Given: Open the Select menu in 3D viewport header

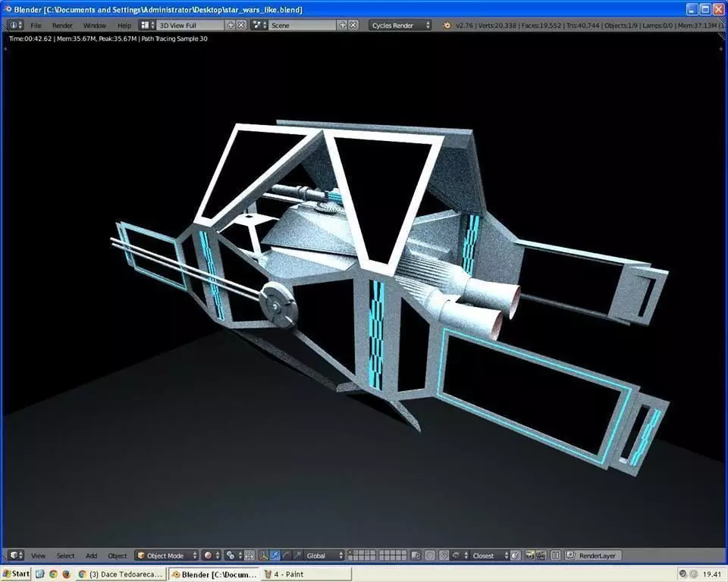Looking at the screenshot, I should click(x=65, y=555).
